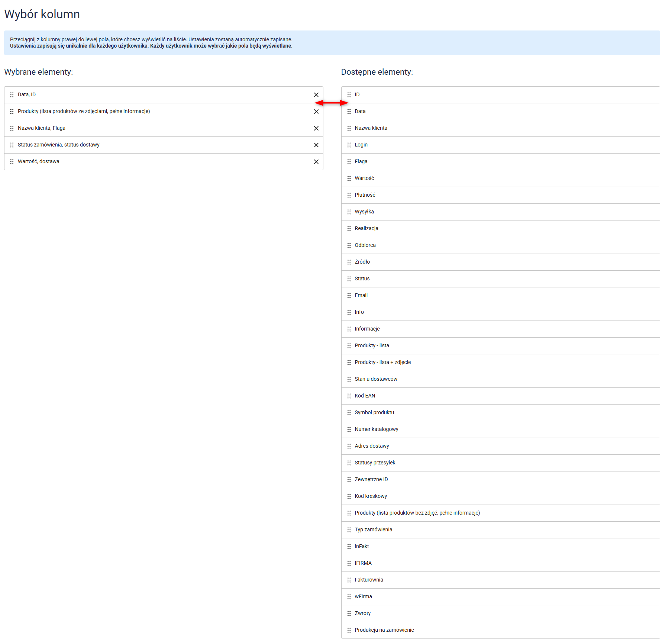
Task: Click drag handle of "Wartość, dostawa"
Action: coord(12,162)
